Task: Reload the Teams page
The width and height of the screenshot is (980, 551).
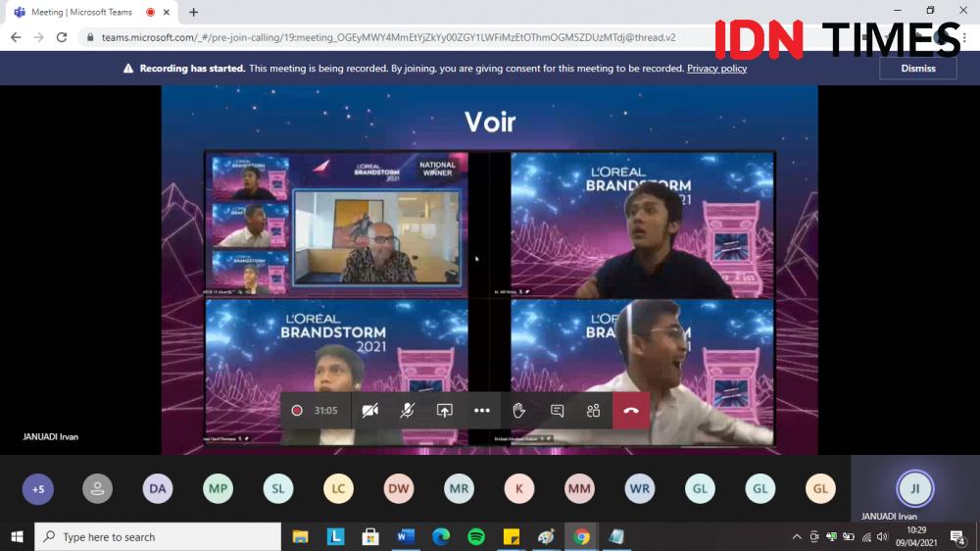Action: pos(61,37)
